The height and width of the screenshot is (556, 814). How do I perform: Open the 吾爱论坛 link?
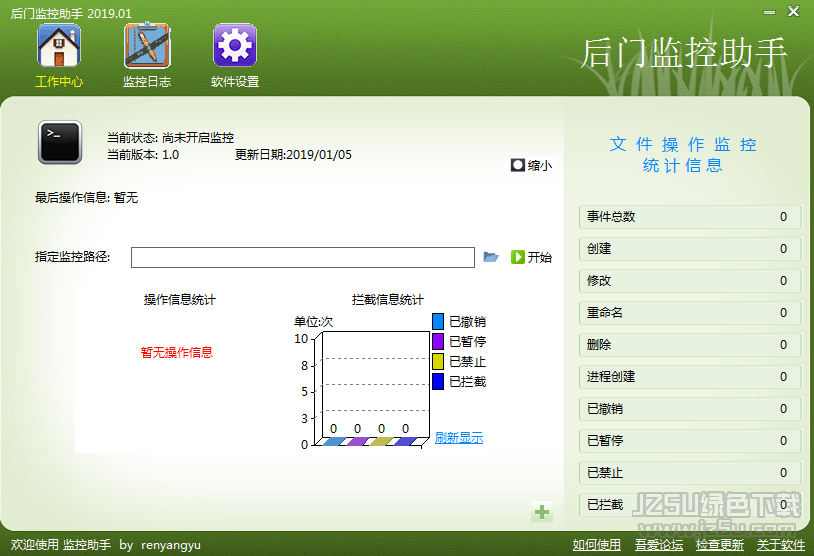(x=659, y=545)
